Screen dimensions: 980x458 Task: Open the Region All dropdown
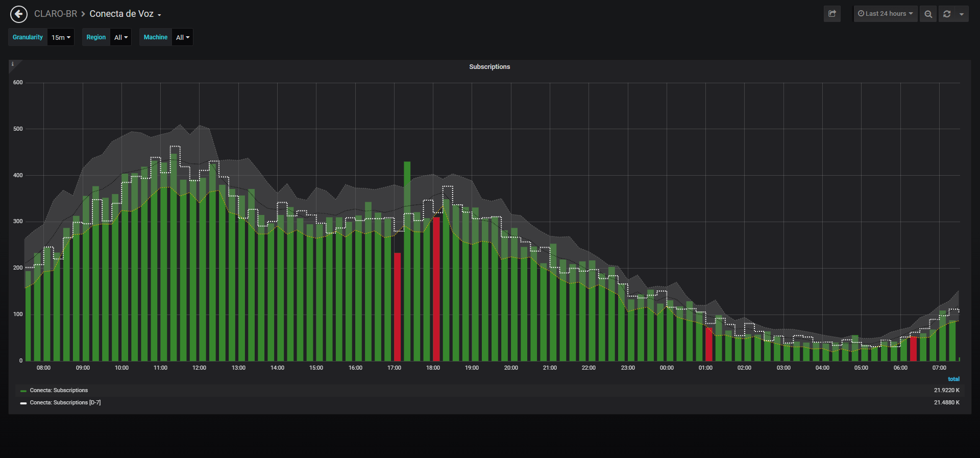click(x=121, y=37)
